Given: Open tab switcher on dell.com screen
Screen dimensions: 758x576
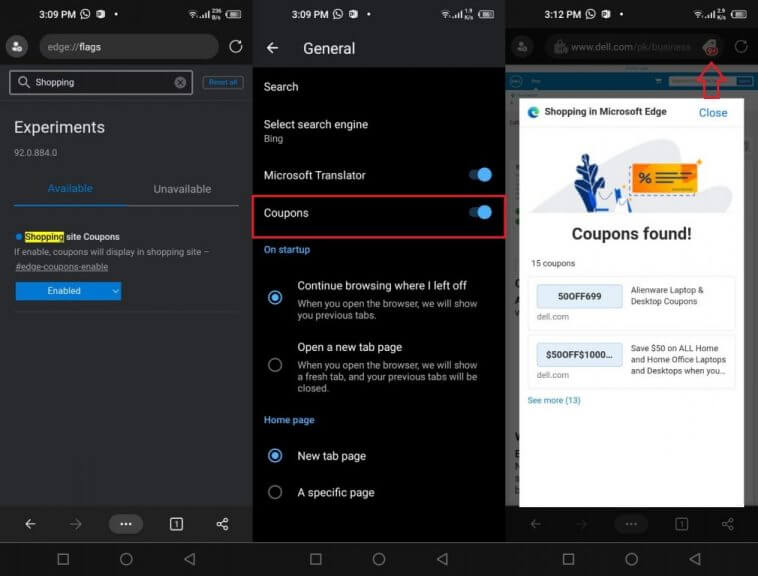Looking at the screenshot, I should tap(681, 524).
